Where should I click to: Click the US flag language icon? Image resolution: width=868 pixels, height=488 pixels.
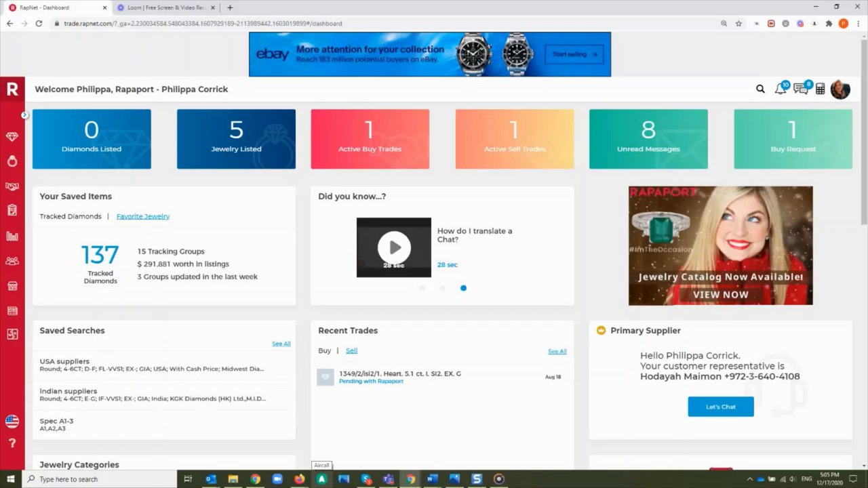pos(12,422)
